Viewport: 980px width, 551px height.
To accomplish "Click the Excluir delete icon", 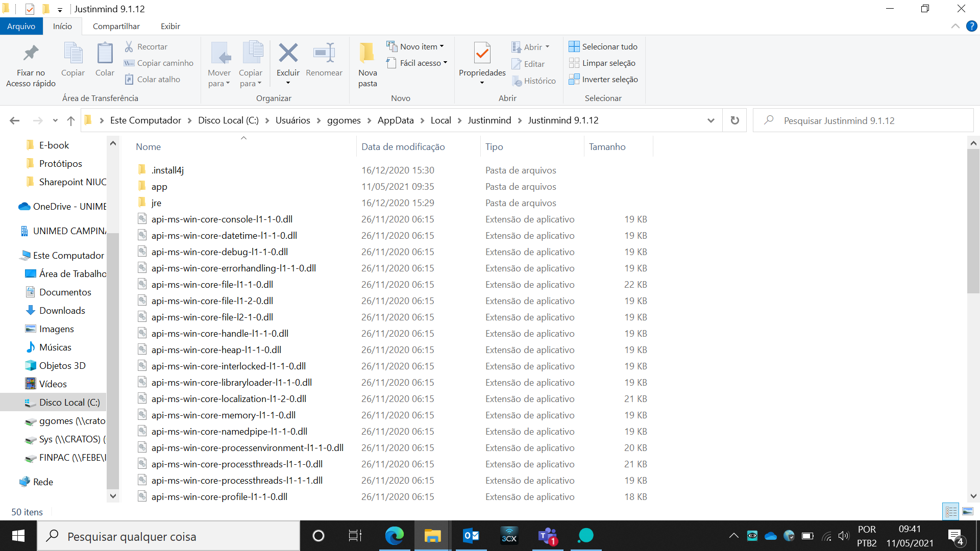I will click(288, 54).
